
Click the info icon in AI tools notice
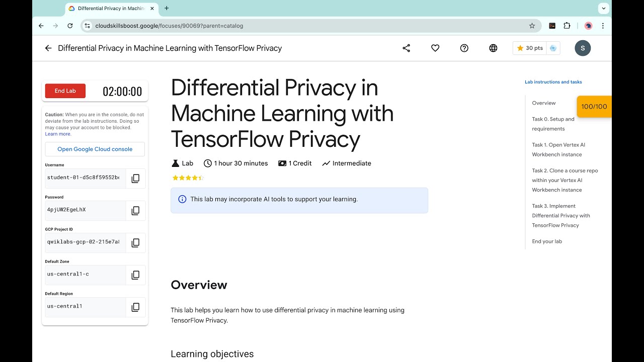tap(183, 199)
